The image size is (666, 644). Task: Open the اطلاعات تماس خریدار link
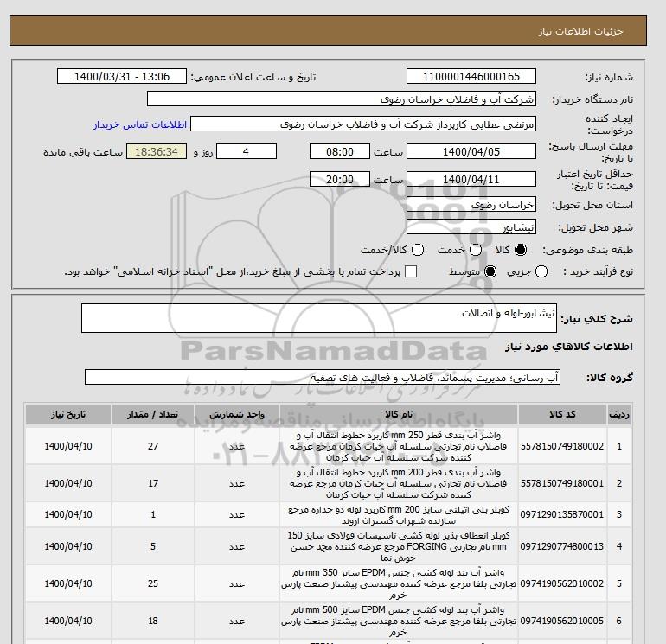[140, 124]
